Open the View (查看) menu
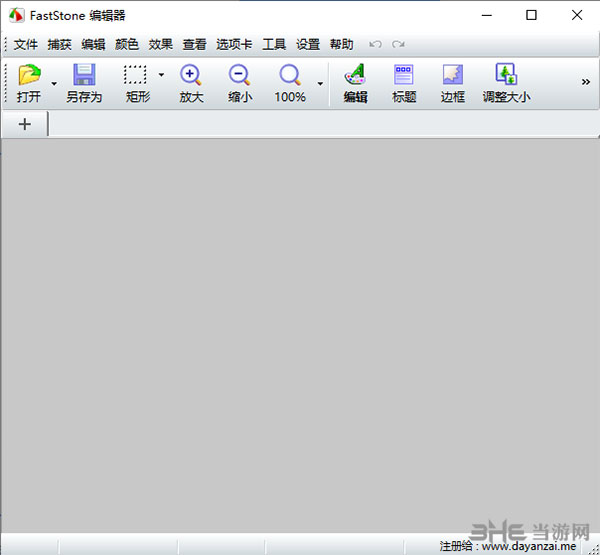The height and width of the screenshot is (555, 600). pyautogui.click(x=194, y=44)
